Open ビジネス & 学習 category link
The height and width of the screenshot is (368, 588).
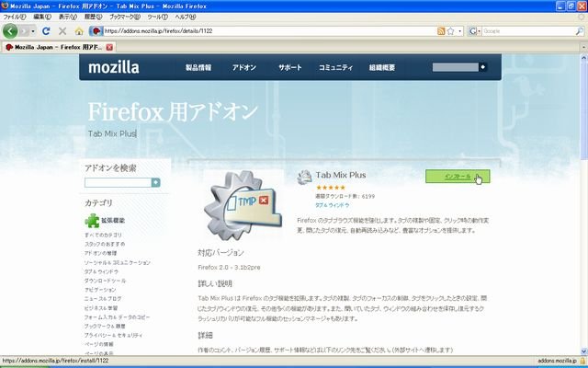click(101, 308)
